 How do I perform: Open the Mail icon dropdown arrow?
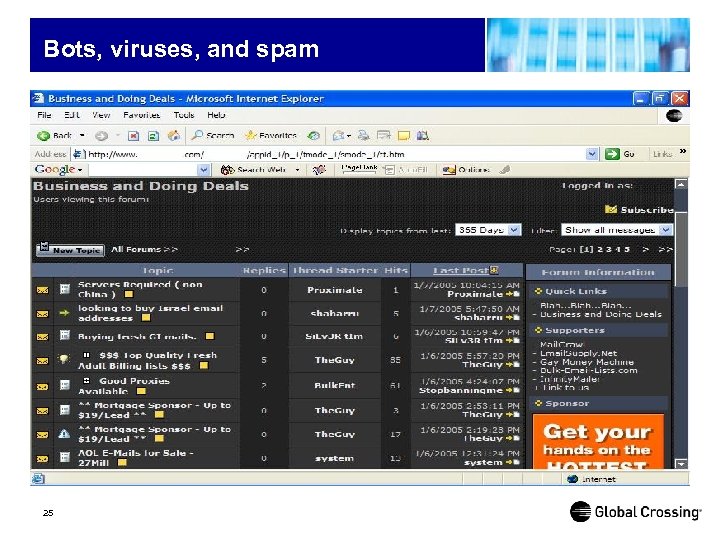(349, 136)
